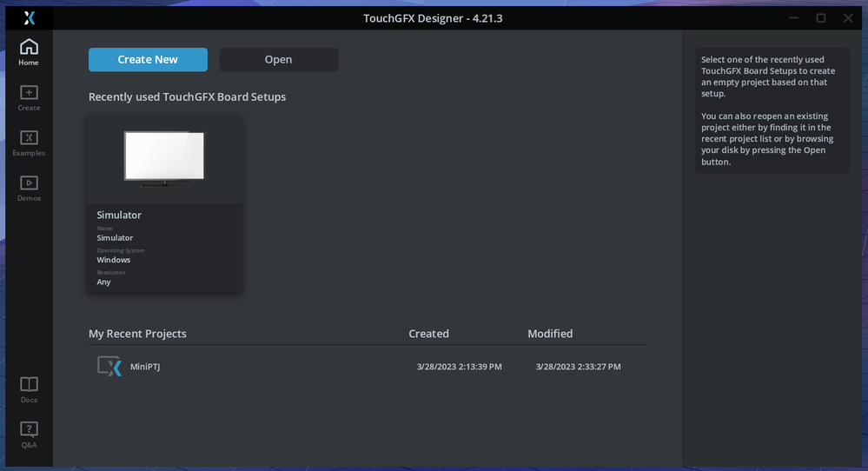Image resolution: width=868 pixels, height=471 pixels.
Task: Click the Any resolution value
Action: 103,282
